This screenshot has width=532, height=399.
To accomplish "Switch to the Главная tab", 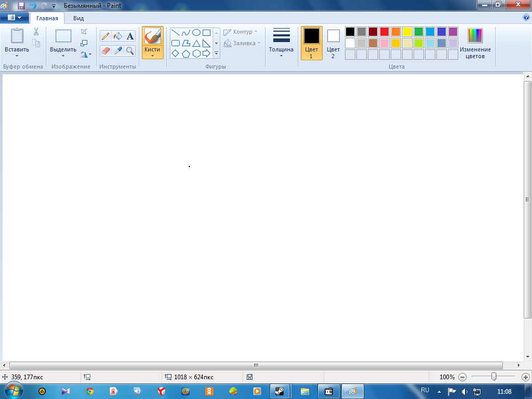I will coord(47,18).
